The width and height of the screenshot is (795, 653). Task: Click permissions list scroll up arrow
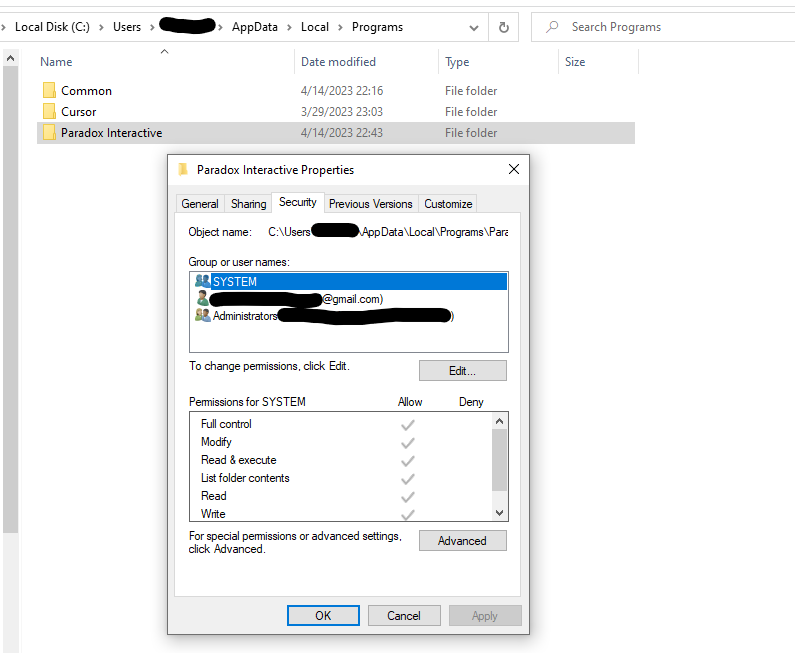[499, 421]
